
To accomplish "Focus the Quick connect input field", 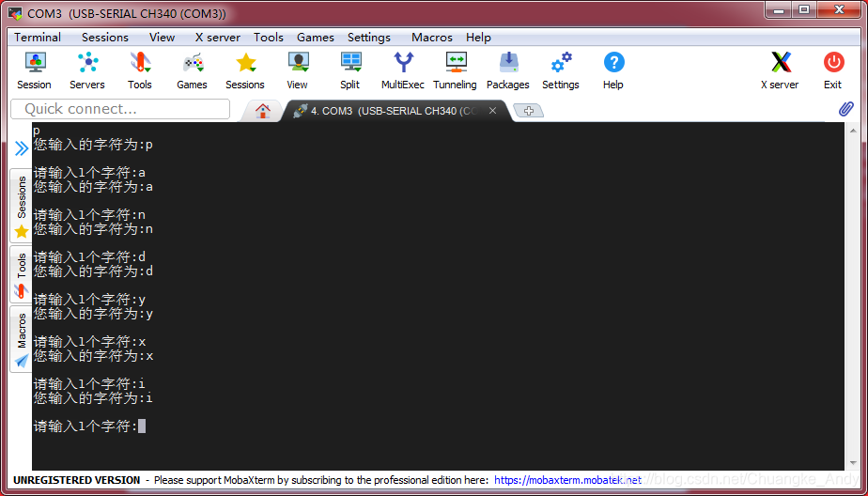I will (120, 109).
